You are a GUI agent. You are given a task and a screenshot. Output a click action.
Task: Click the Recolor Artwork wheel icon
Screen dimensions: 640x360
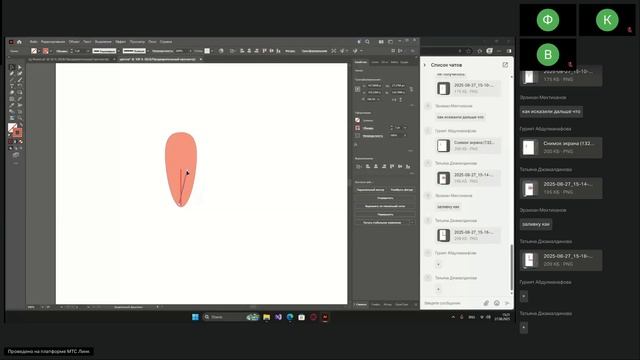tap(221, 51)
